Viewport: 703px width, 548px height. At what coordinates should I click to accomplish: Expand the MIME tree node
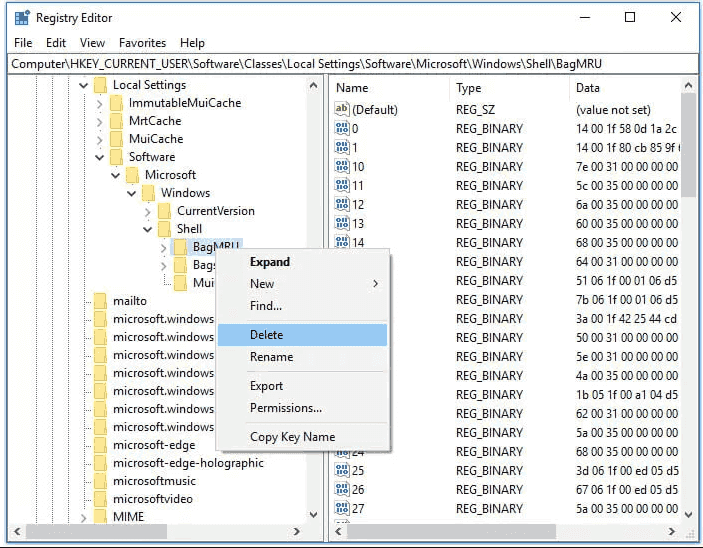[84, 518]
